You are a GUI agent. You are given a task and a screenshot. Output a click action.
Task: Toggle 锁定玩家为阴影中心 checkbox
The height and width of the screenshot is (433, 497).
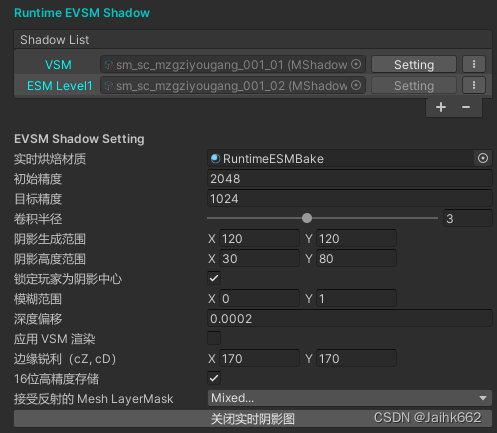(214, 278)
